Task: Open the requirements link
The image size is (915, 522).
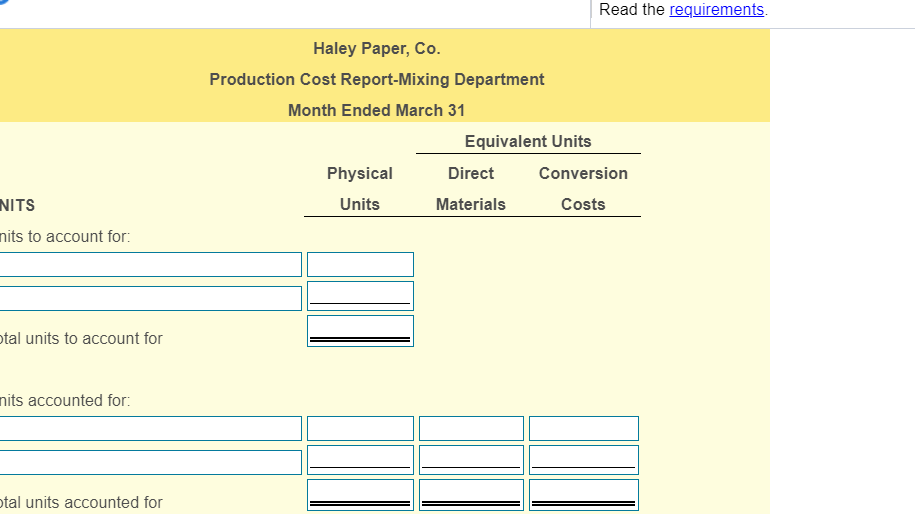Action: [716, 10]
